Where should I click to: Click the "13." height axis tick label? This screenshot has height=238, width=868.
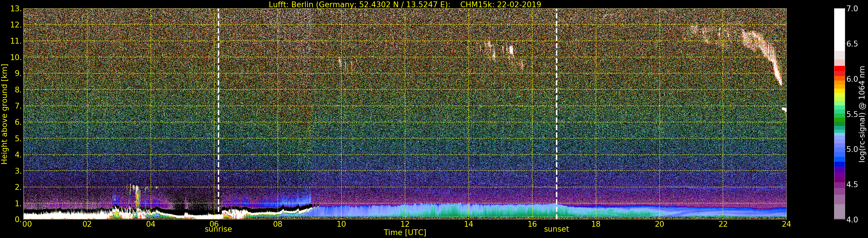16,9
